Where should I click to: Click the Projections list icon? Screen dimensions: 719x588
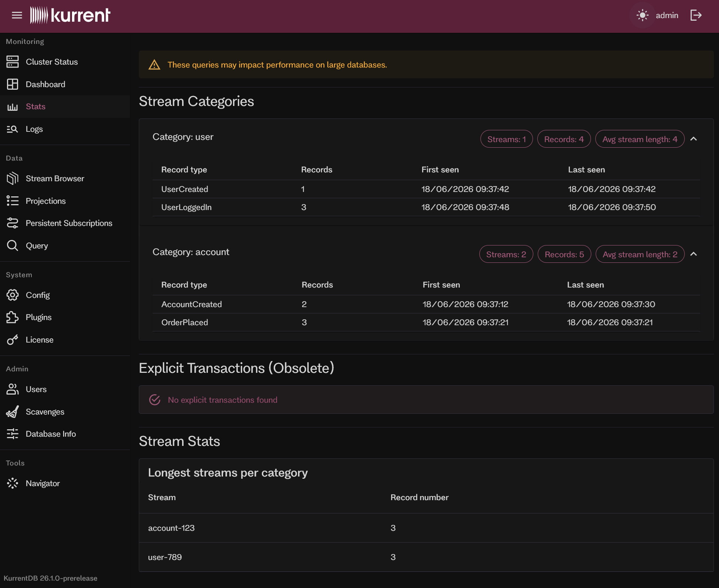pyautogui.click(x=13, y=201)
